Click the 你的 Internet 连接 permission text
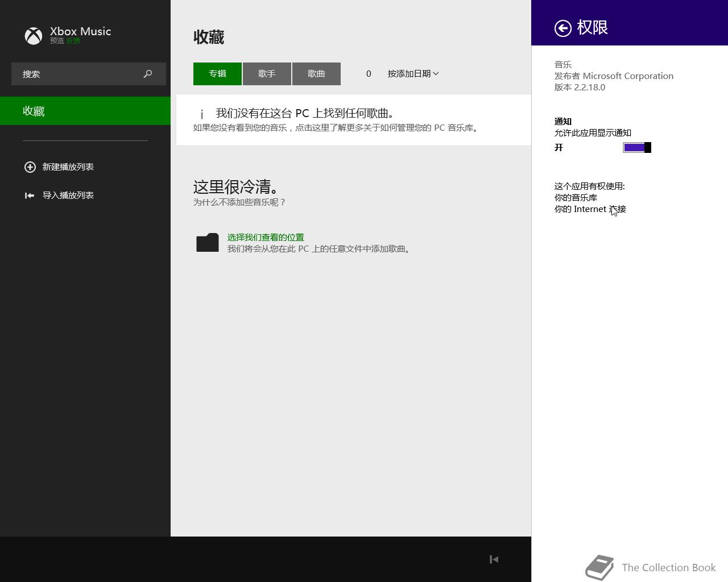This screenshot has height=582, width=728. [x=590, y=209]
